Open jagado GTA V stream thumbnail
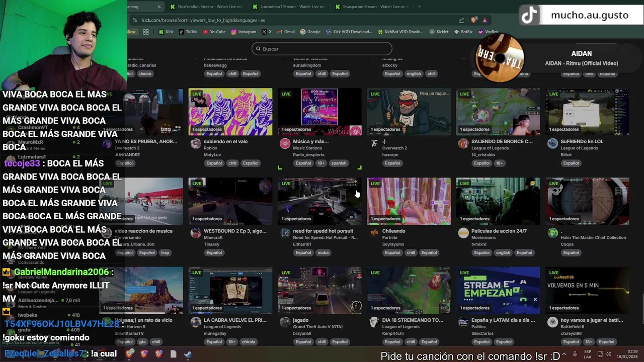Image resolution: width=644 pixels, height=362 pixels. 319,291
